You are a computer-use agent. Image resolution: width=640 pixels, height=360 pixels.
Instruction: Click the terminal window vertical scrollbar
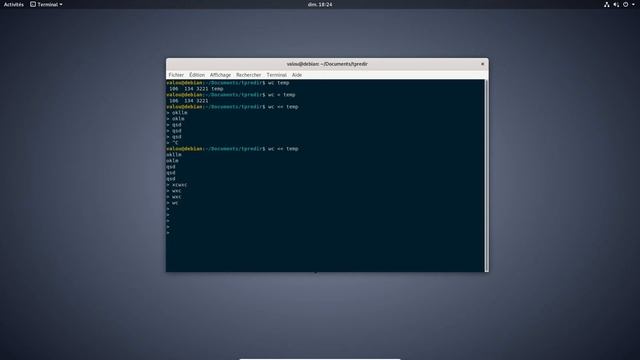486,176
